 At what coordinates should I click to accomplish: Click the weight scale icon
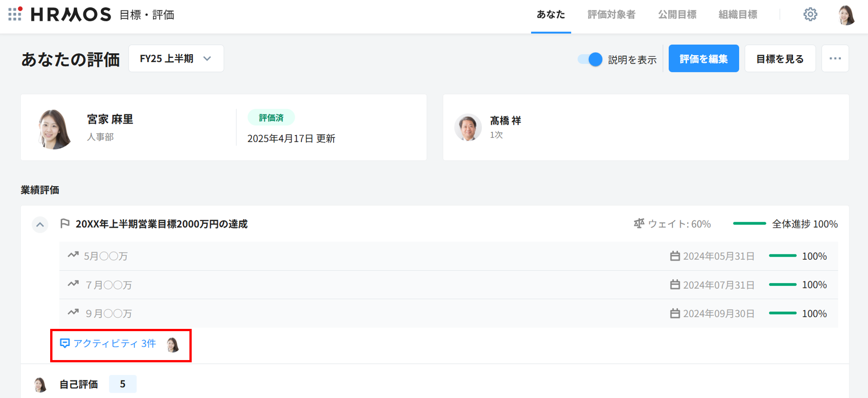click(x=639, y=224)
